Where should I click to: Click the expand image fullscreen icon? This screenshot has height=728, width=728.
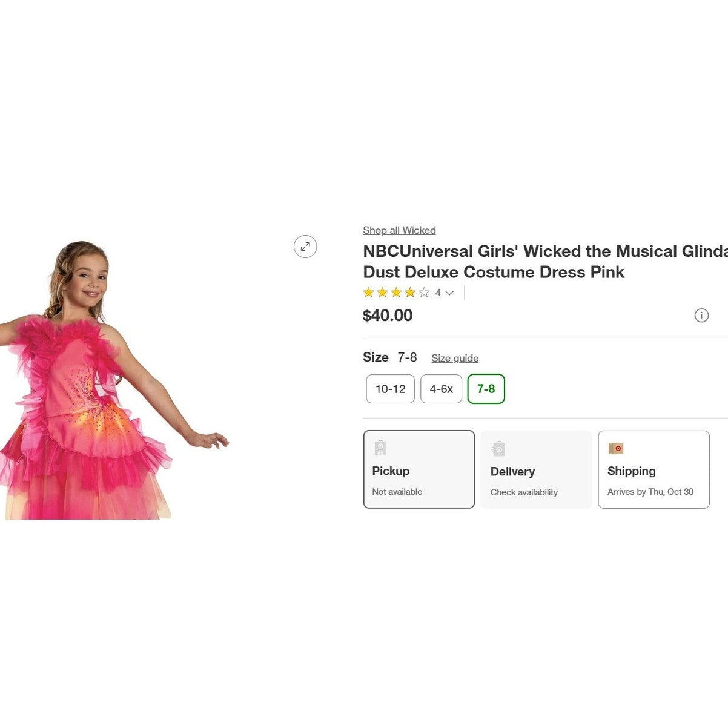pyautogui.click(x=305, y=247)
